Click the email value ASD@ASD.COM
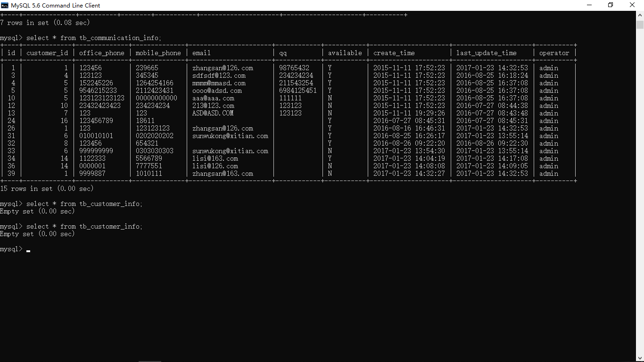The image size is (644, 362). pyautogui.click(x=213, y=113)
